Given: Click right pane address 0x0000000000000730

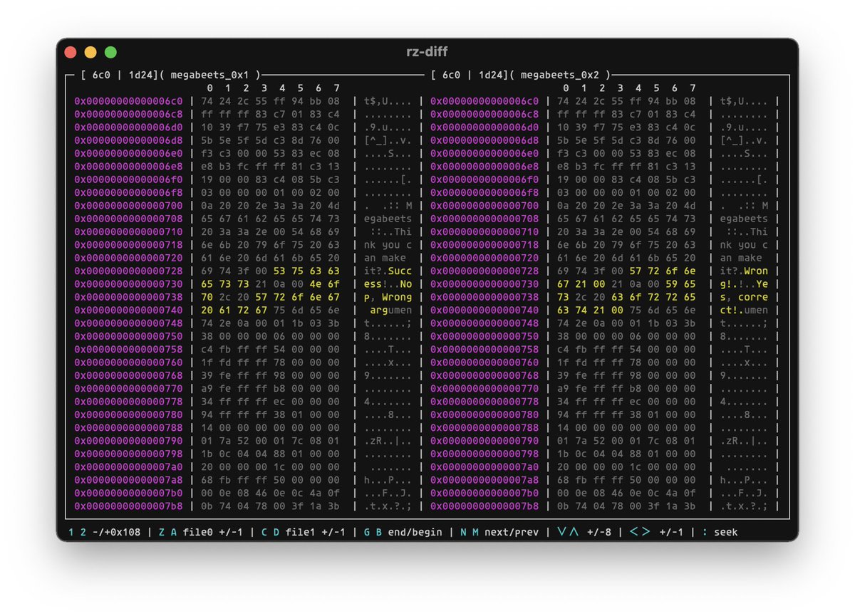Looking at the screenshot, I should (484, 284).
